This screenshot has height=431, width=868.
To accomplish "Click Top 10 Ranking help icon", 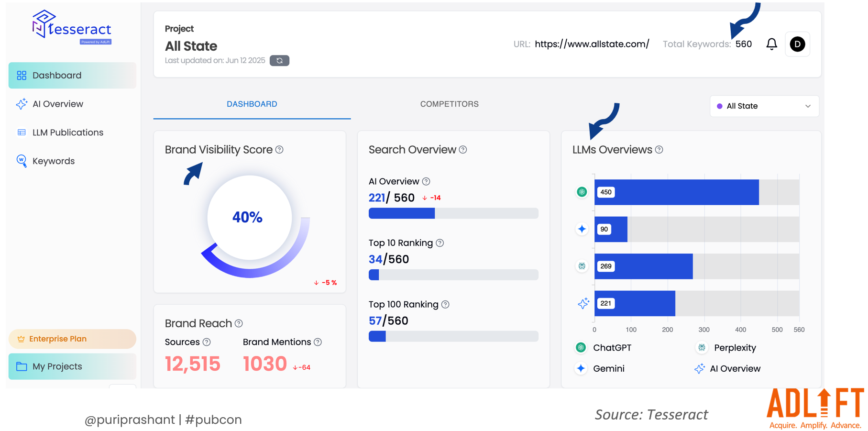I will [440, 243].
